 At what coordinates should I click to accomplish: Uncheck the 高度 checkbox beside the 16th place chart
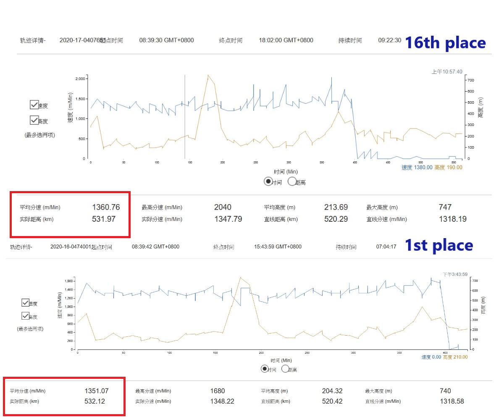[34, 121]
